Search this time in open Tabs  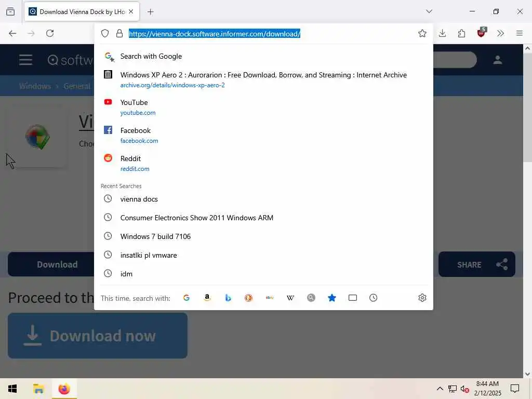click(x=353, y=298)
